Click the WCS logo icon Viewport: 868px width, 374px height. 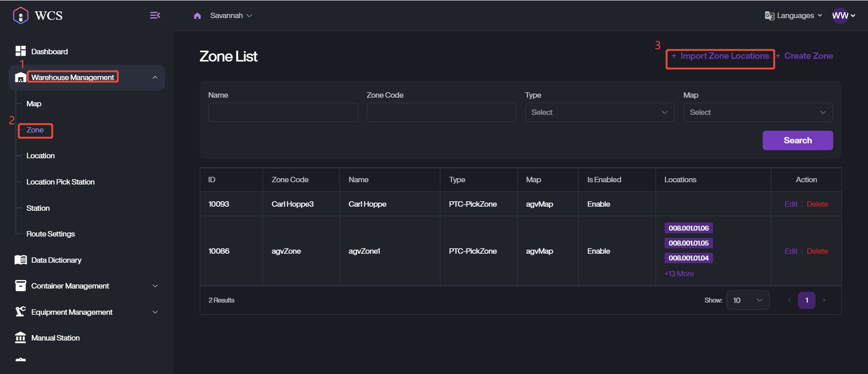[21, 15]
